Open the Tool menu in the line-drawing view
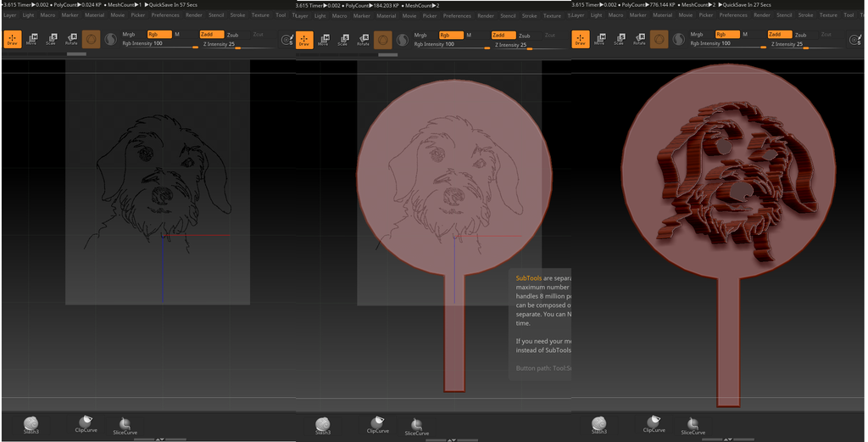Viewport: 868px width, 442px height. 281,15
